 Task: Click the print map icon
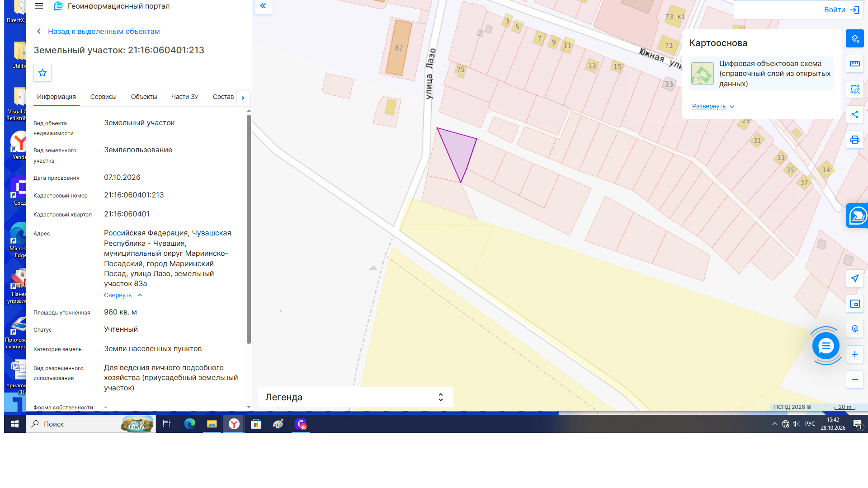[854, 140]
